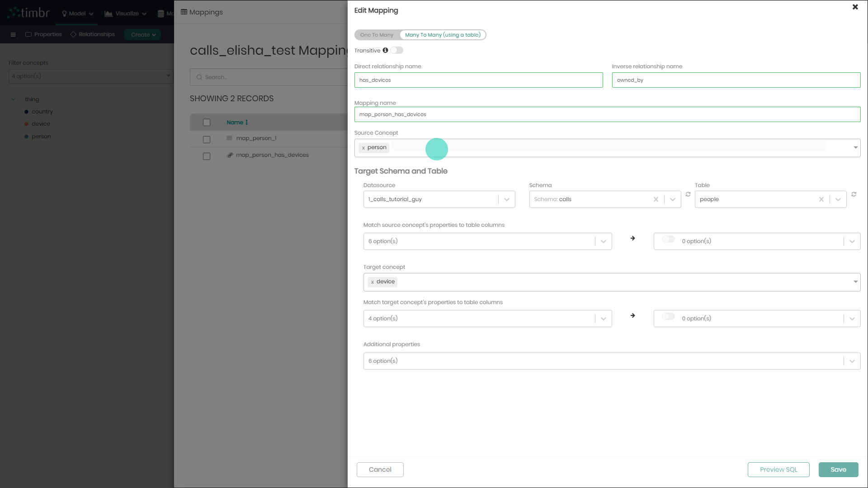This screenshot has height=488, width=868.
Task: Click the Preview SQL button
Action: point(778,469)
